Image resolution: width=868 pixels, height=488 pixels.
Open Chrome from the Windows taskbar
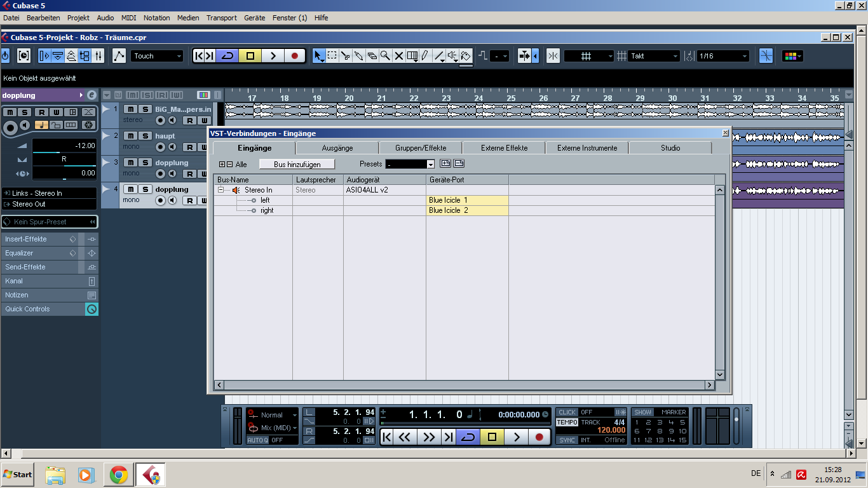click(118, 475)
